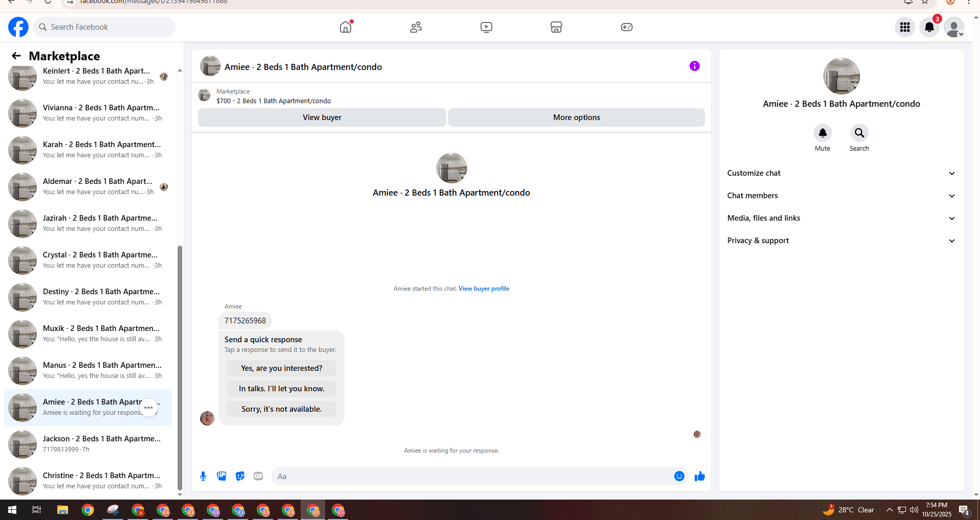Viewport: 980px width, 520px height.
Task: Expand Customize chat section
Action: point(841,173)
